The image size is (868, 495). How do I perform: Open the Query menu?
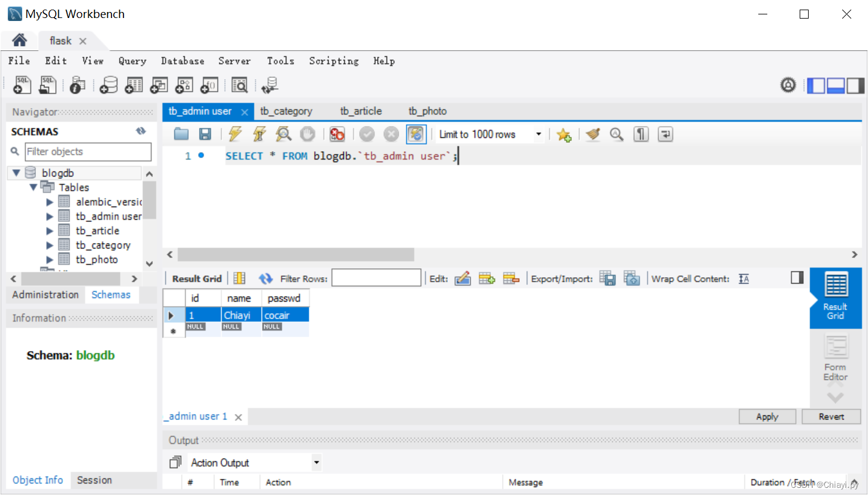132,61
